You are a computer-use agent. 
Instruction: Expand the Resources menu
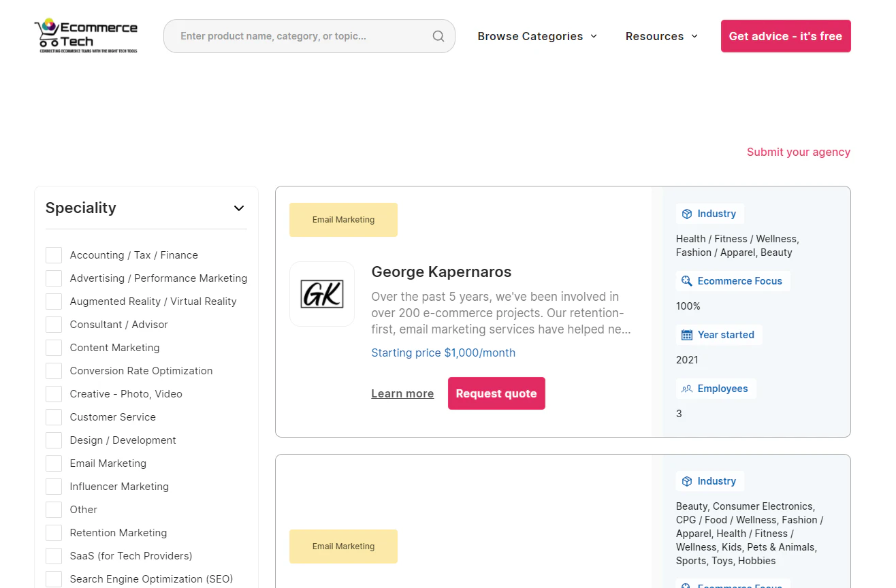pos(661,36)
